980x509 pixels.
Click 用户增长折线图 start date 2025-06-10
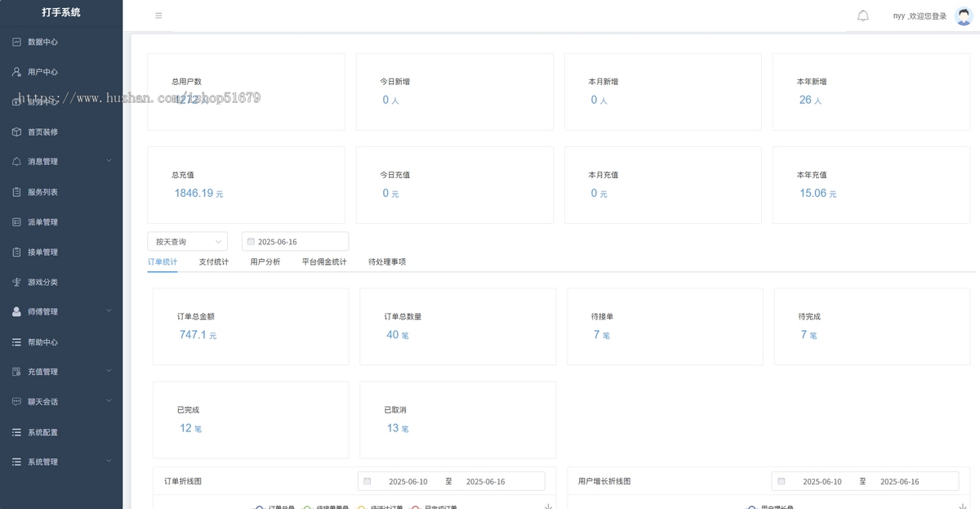pyautogui.click(x=822, y=482)
